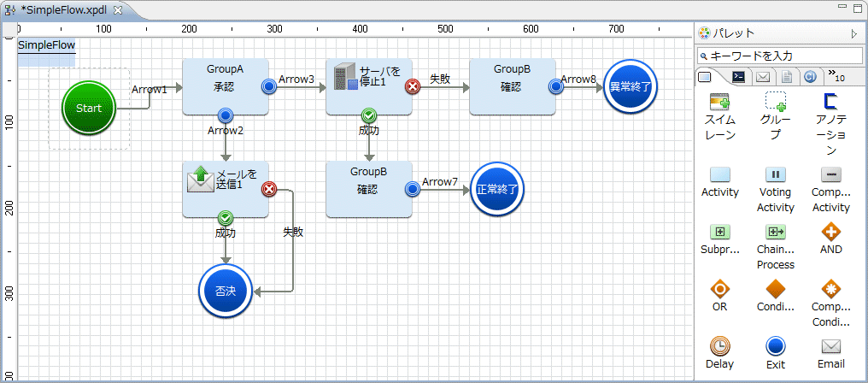Select the GroupA 承認 activity box
This screenshot has width=868, height=383.
[x=226, y=86]
